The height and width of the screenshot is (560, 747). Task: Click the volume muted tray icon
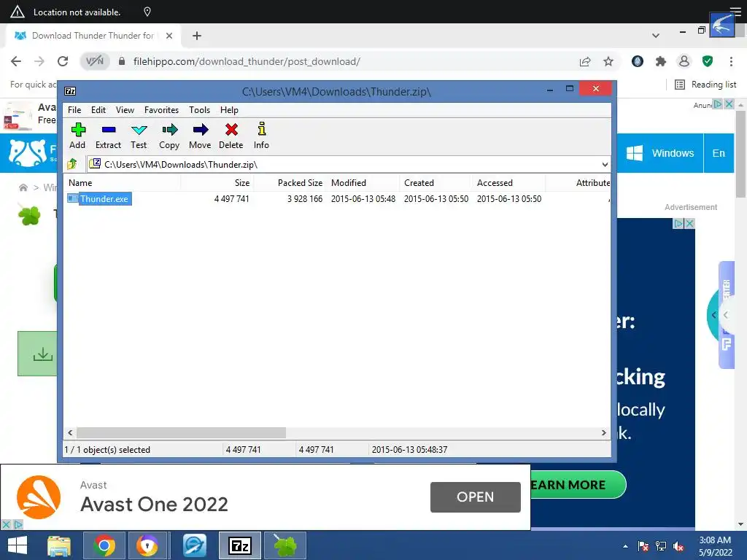pyautogui.click(x=678, y=546)
